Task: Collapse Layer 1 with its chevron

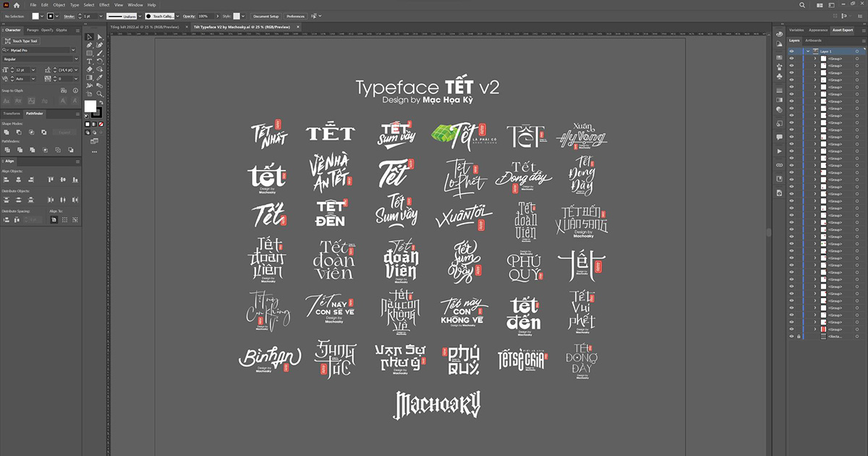Action: click(x=808, y=51)
